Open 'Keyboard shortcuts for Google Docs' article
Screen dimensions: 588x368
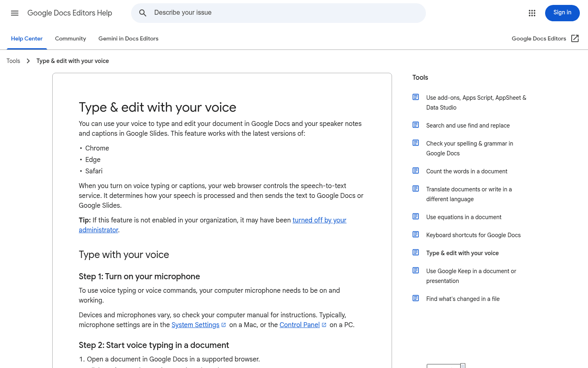(474, 235)
